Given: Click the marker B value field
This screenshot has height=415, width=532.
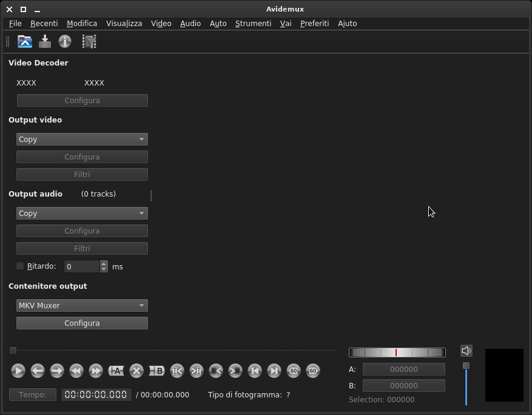Looking at the screenshot, I should [404, 385].
